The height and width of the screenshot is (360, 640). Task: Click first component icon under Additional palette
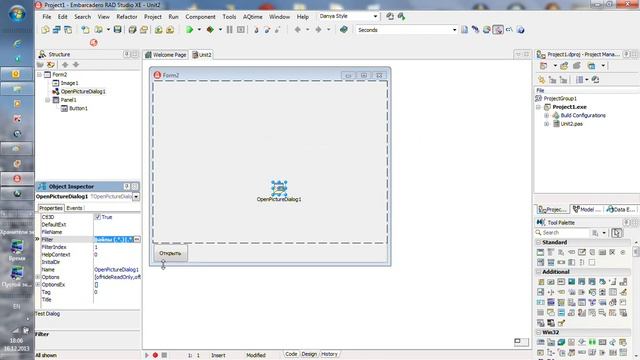click(x=540, y=282)
